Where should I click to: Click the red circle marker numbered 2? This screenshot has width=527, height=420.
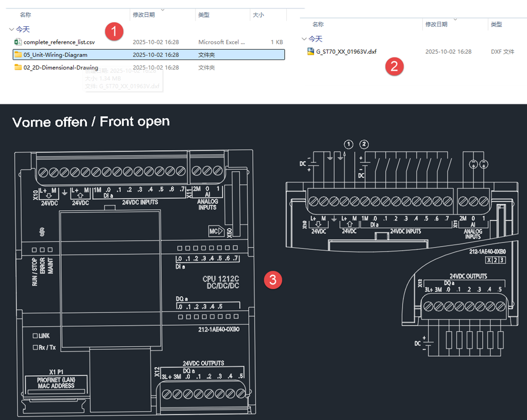pyautogui.click(x=394, y=66)
